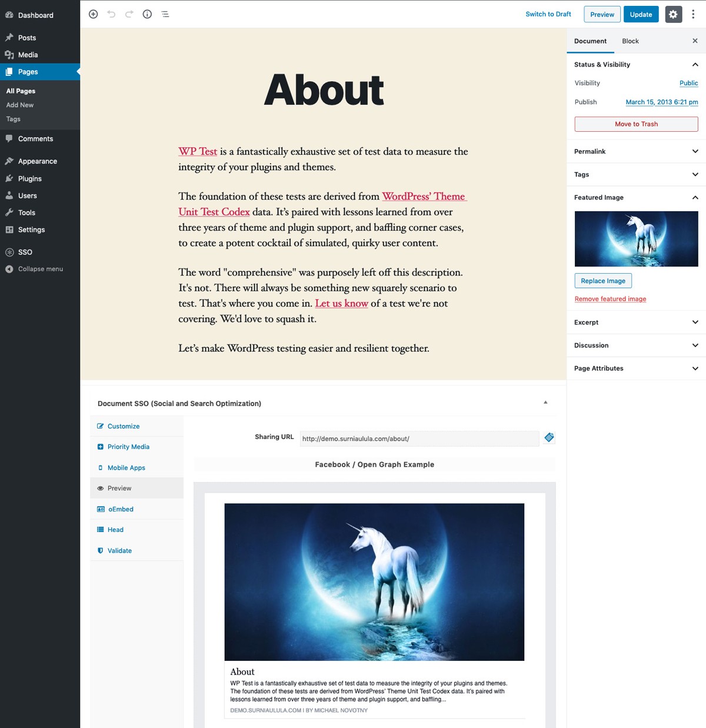Click the Customize pencil icon in SSO

click(101, 426)
